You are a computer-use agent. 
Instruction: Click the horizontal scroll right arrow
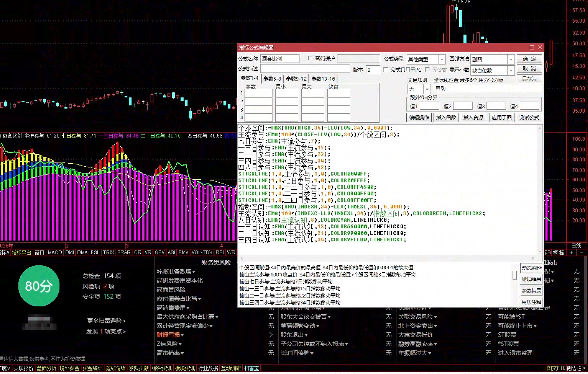pyautogui.click(x=533, y=258)
